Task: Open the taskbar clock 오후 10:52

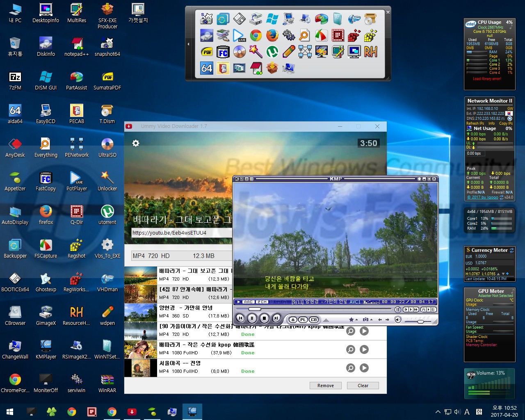Action: (504, 411)
